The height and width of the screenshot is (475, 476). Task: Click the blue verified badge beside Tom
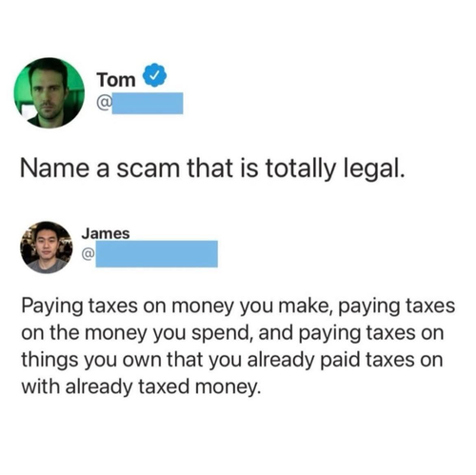click(x=154, y=75)
